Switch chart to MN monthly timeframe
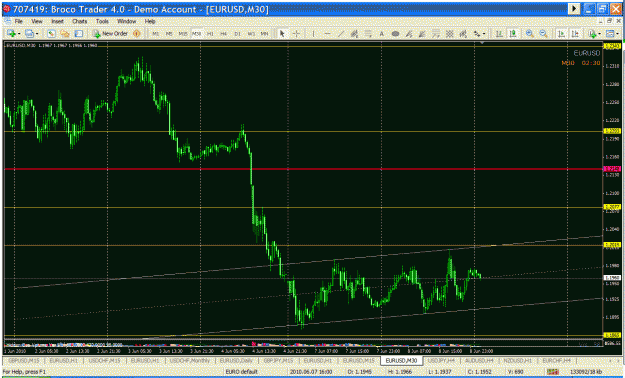This screenshot has height=378, width=625. coord(264,34)
